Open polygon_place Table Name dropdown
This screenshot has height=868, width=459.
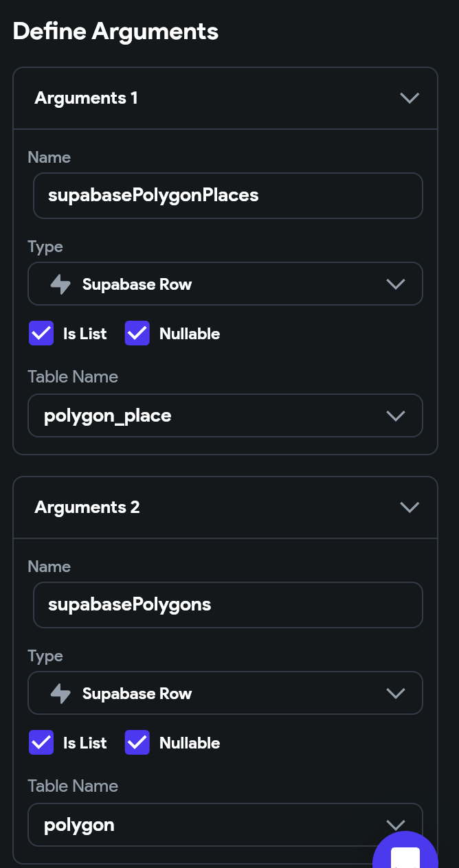point(225,415)
